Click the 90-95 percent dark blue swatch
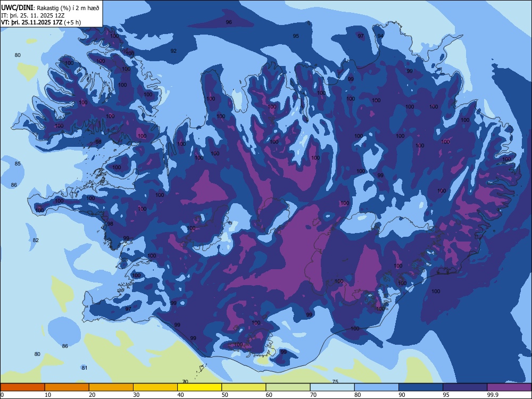Viewport: 532px width, 399px height. (421, 387)
